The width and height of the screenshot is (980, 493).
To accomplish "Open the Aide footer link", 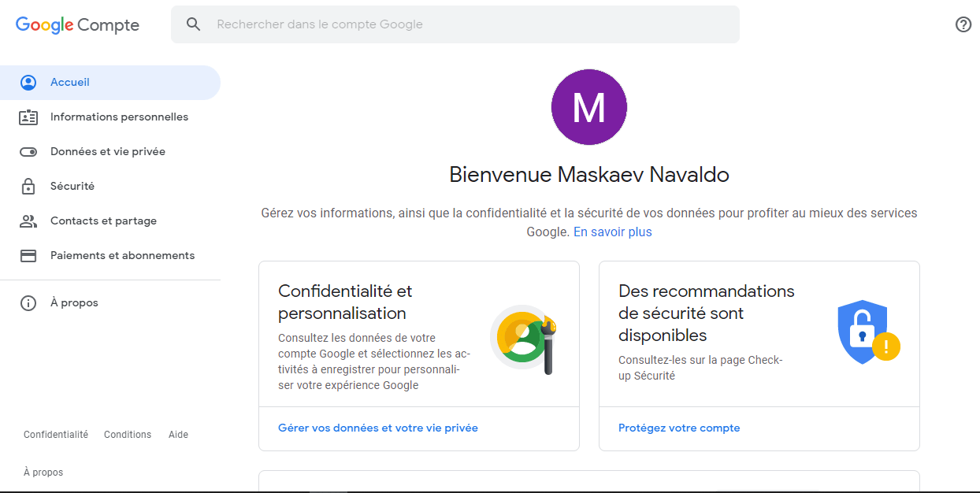I will pyautogui.click(x=178, y=435).
